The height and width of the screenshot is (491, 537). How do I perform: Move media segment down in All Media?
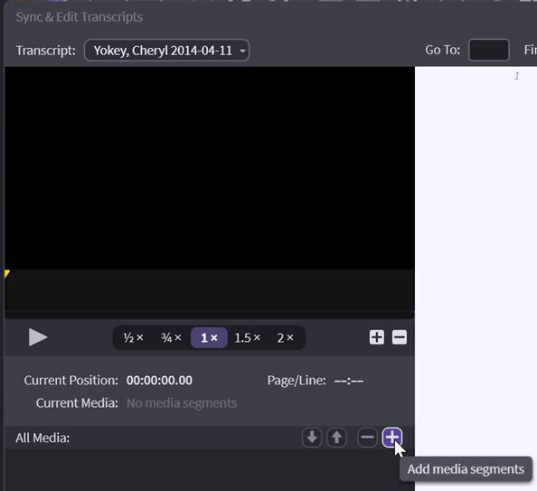pyautogui.click(x=312, y=437)
